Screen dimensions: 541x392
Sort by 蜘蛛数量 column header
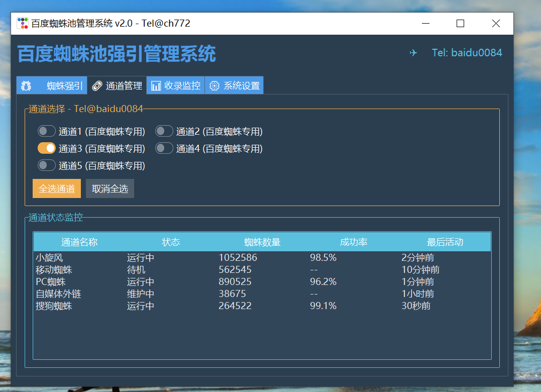point(262,242)
